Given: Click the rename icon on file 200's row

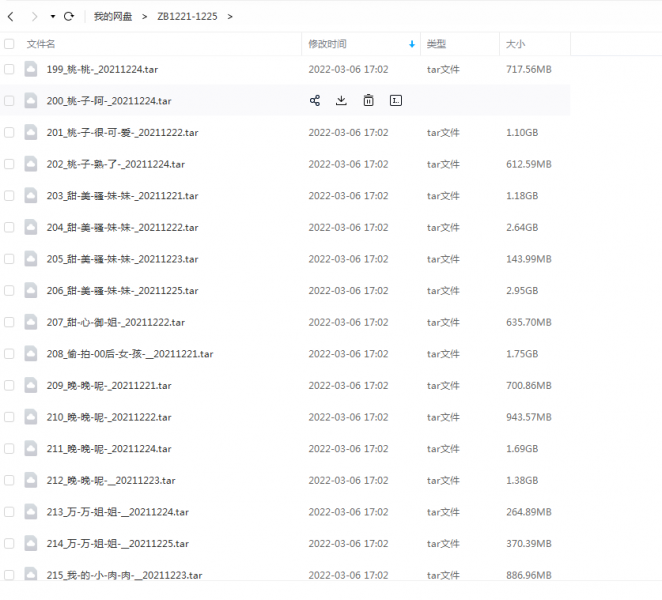Looking at the screenshot, I should (x=396, y=101).
